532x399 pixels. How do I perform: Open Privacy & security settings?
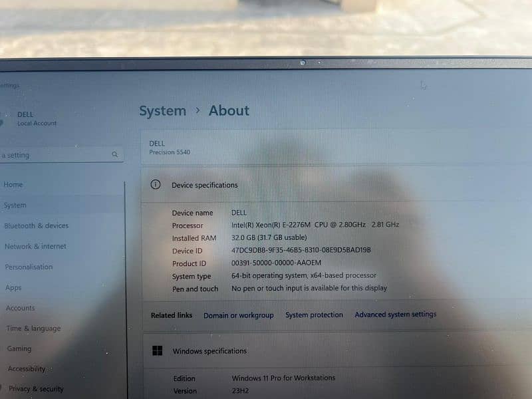(x=36, y=389)
